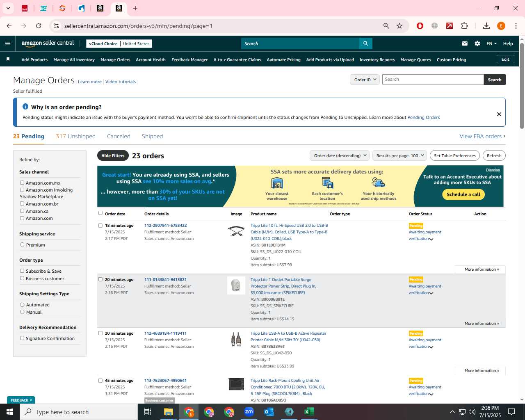Viewport: 525px width, 420px height.
Task: Open the browser tab list chevron
Action: [x=8, y=8]
